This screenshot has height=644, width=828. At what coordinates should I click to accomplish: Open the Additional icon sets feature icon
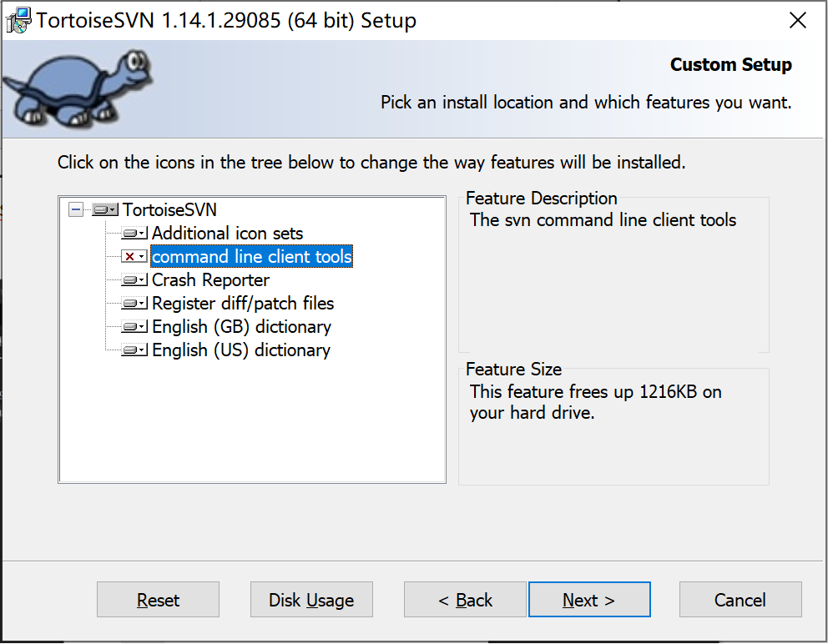tap(134, 234)
